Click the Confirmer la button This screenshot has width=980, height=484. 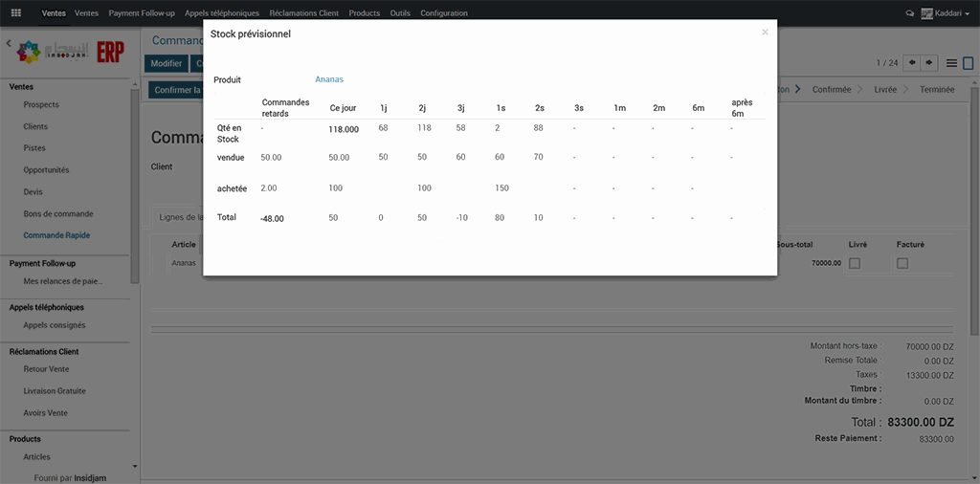click(x=176, y=90)
